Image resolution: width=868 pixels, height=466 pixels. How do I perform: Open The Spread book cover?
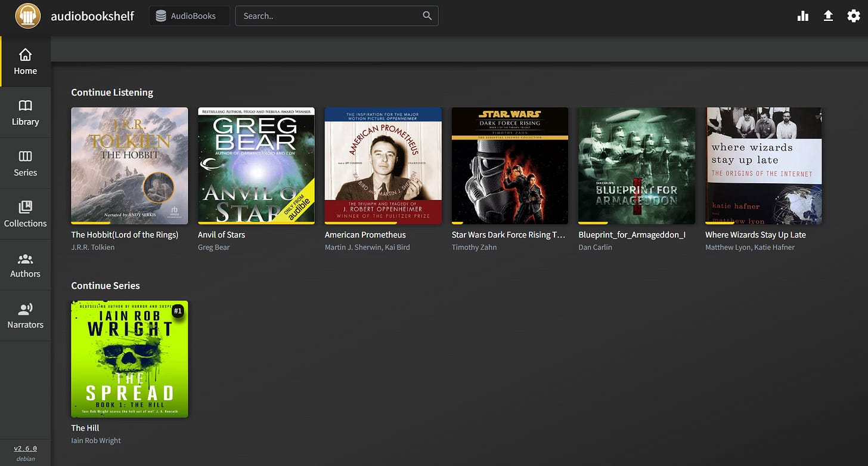click(129, 359)
